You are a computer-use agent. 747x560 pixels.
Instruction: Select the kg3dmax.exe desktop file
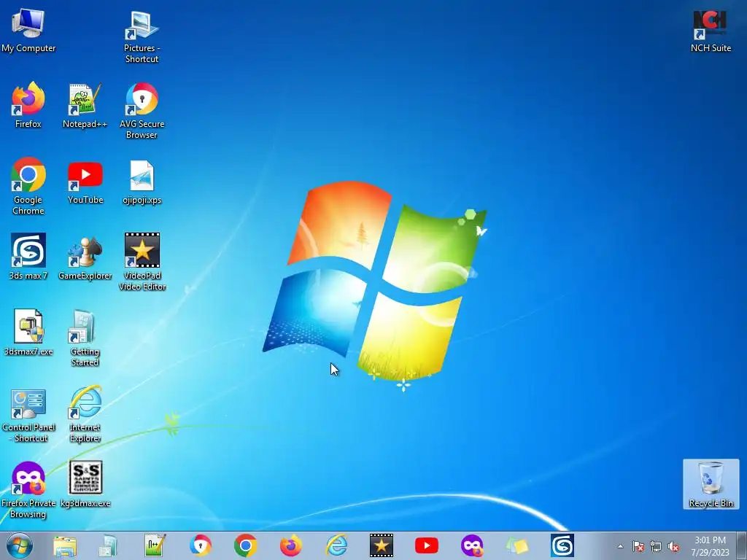click(85, 484)
